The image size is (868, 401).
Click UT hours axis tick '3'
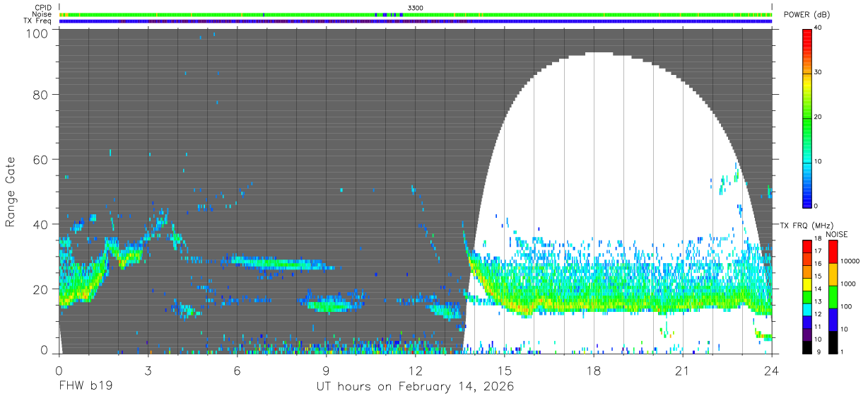pos(148,370)
